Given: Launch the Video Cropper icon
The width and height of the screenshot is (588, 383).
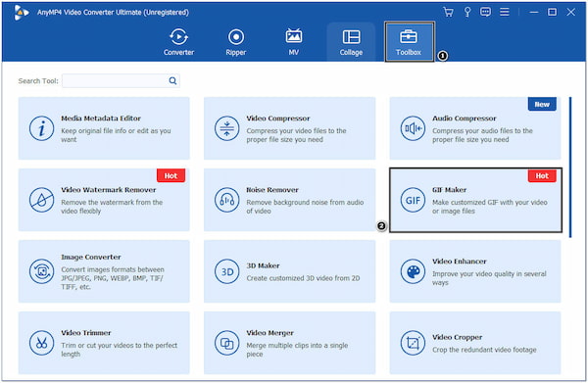Looking at the screenshot, I should pos(413,343).
